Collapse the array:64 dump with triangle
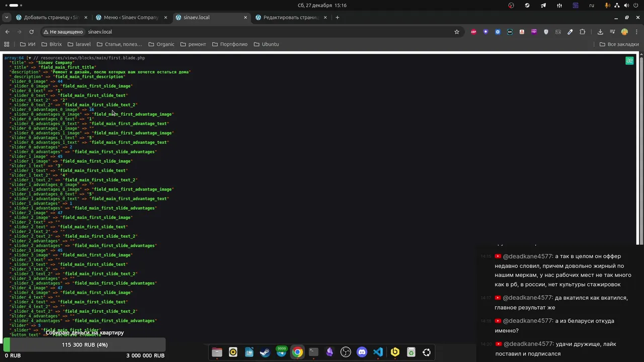This screenshot has width=644, height=362. coord(30,58)
